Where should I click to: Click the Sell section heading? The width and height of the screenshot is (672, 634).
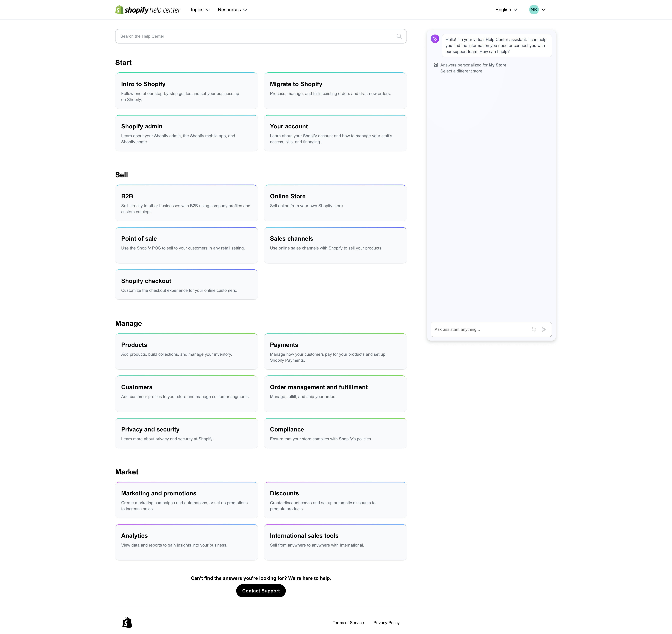pos(121,175)
